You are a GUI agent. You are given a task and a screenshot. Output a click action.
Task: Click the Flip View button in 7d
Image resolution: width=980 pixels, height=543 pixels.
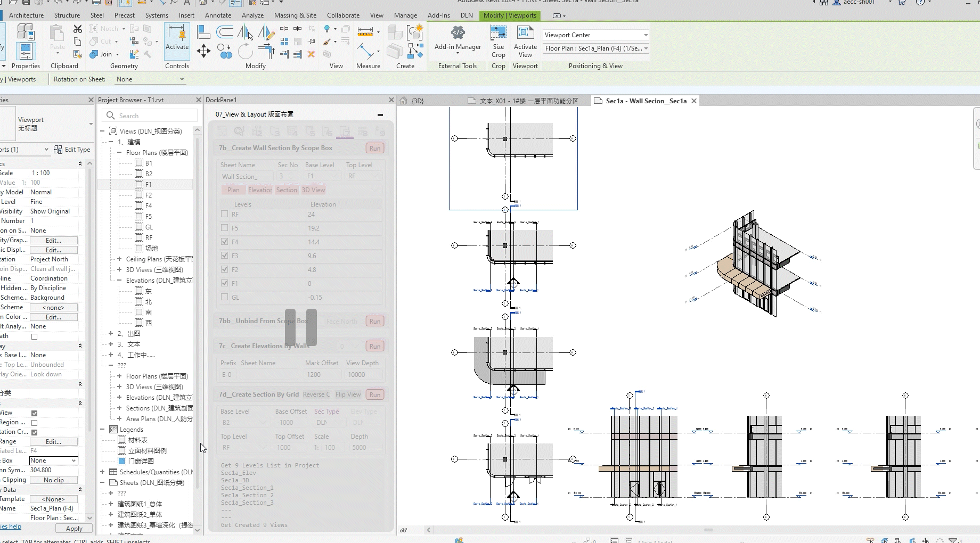[348, 394]
